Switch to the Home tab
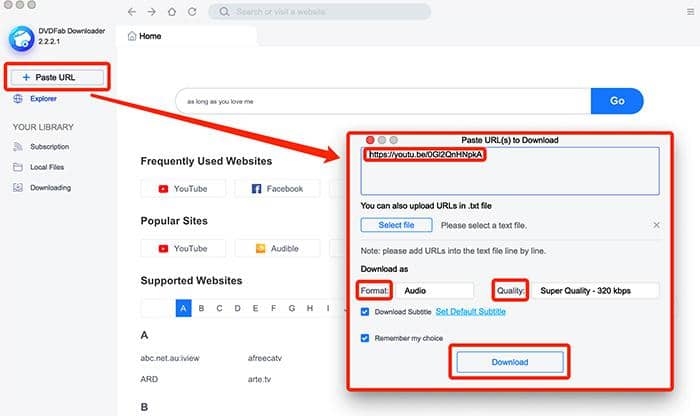Image resolution: width=700 pixels, height=416 pixels. 187,36
